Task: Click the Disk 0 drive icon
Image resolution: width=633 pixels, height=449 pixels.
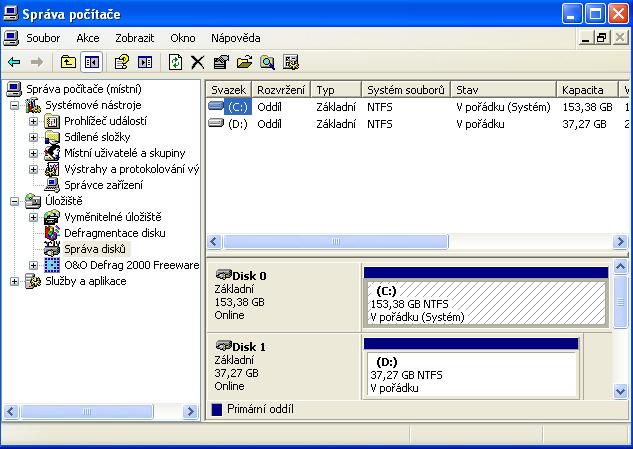Action: coord(223,275)
